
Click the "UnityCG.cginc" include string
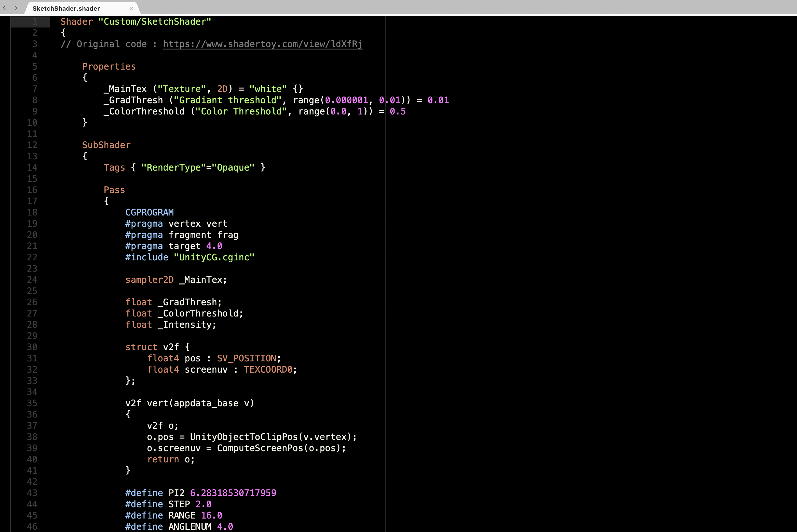pos(214,257)
